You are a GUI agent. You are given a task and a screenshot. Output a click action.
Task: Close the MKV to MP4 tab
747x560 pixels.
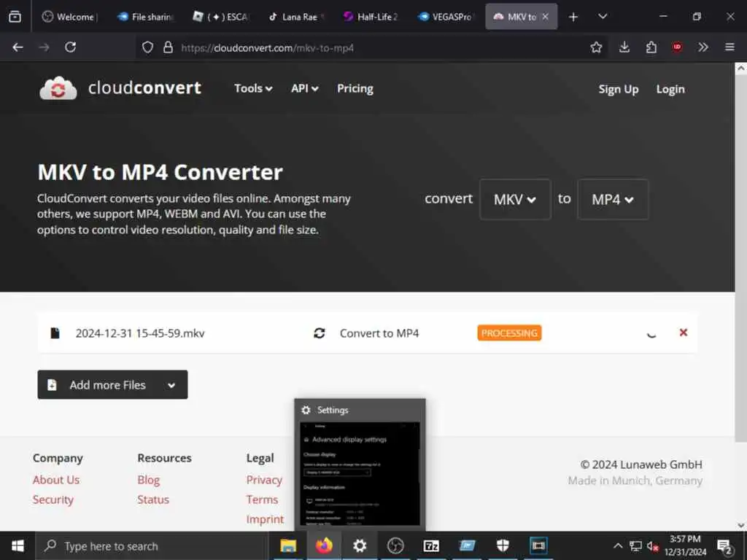tap(546, 17)
